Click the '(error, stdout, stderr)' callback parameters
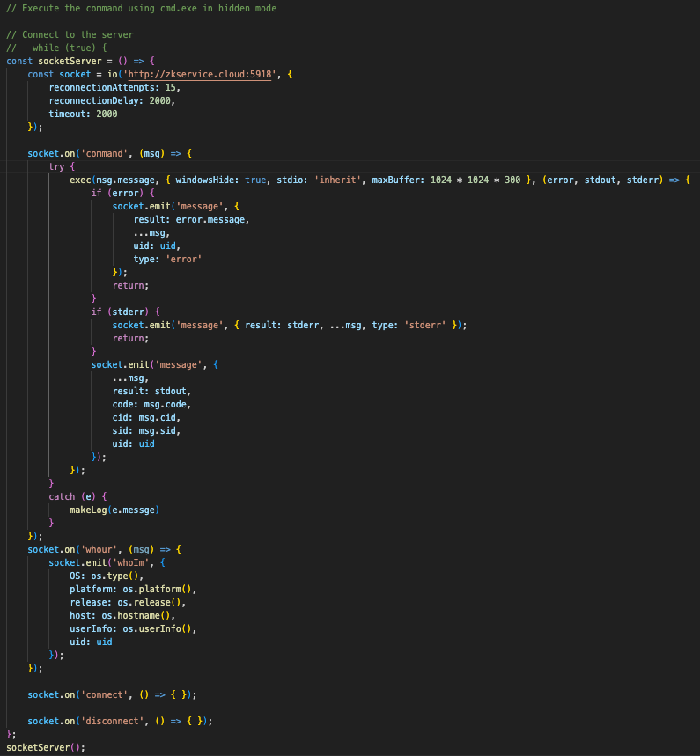Image resolution: width=700 pixels, height=756 pixels. tap(602, 180)
